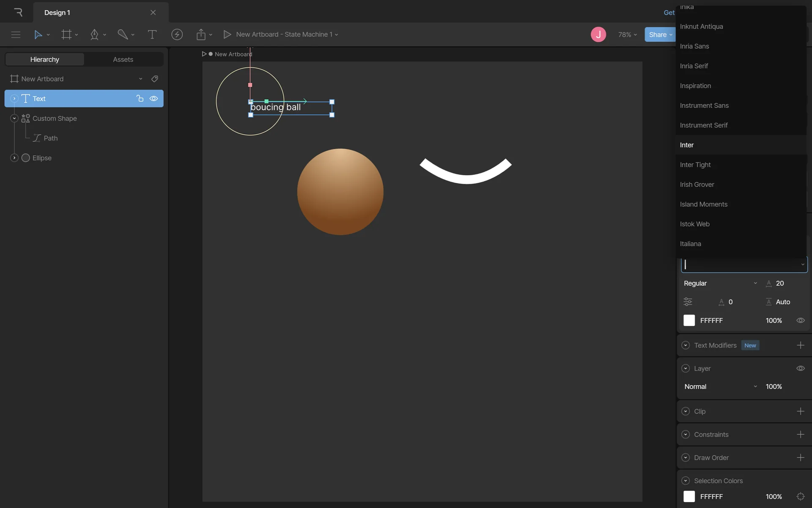This screenshot has height=508, width=812.
Task: Select the Pen tool
Action: pyautogui.click(x=94, y=34)
